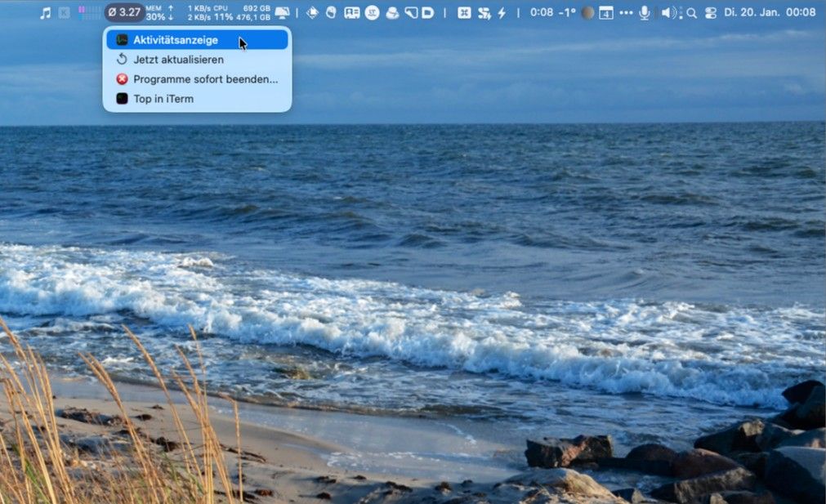Open Control Center toggles icon
This screenshot has height=504, width=826.
pos(709,12)
